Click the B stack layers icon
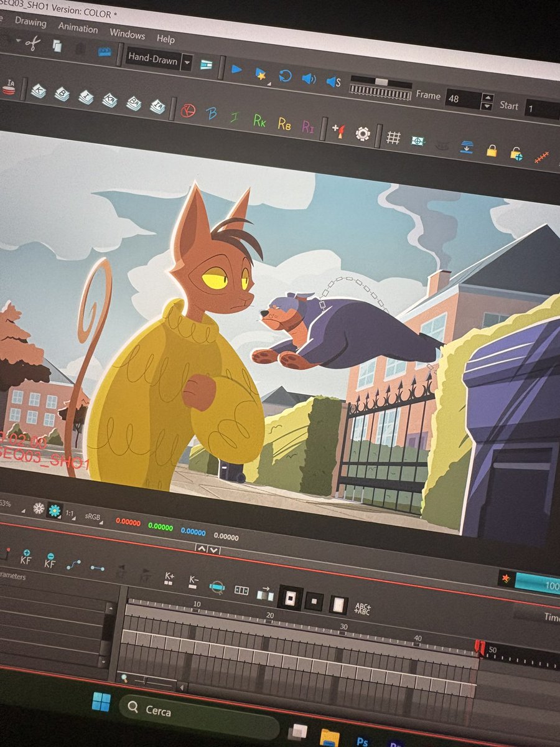 pyautogui.click(x=62, y=94)
